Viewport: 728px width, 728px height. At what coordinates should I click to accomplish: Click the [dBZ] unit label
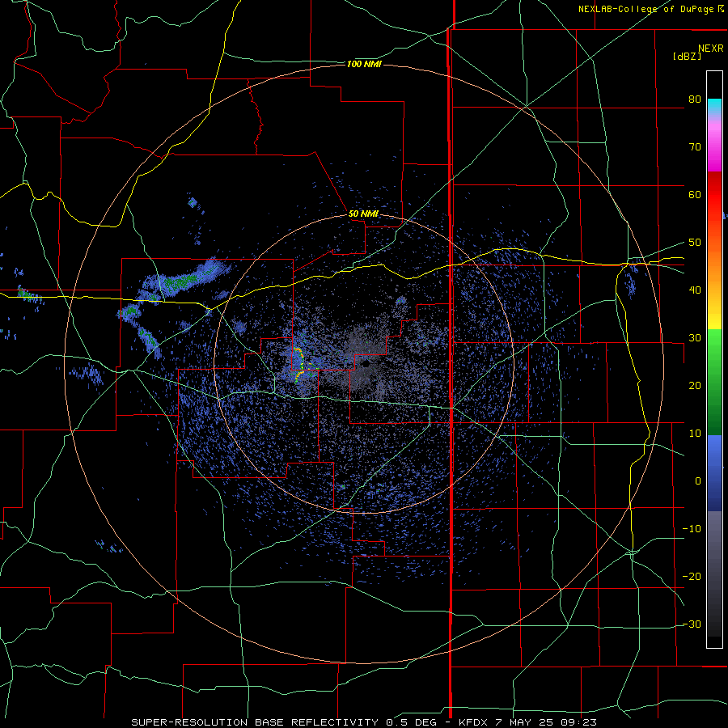tap(687, 57)
